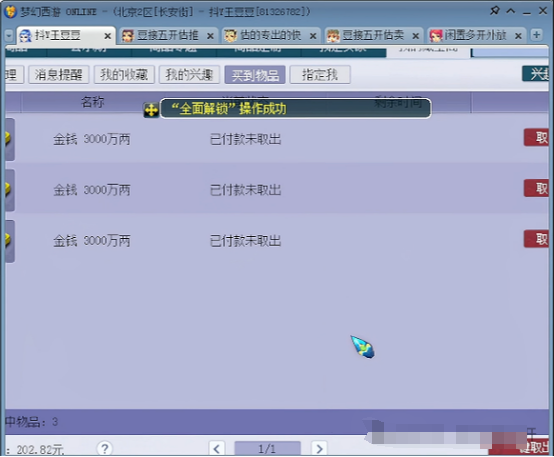Take out the second 金钱 3000万两 item
The width and height of the screenshot is (554, 457).
click(536, 188)
